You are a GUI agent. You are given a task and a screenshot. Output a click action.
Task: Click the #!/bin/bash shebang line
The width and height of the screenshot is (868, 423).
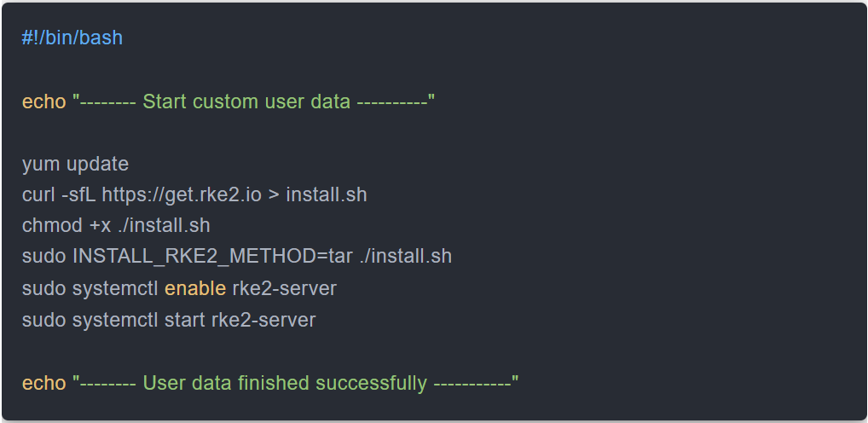coord(72,38)
